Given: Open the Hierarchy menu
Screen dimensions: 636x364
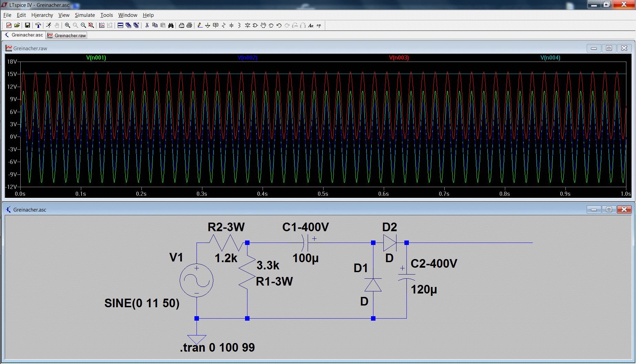Looking at the screenshot, I should (42, 15).
